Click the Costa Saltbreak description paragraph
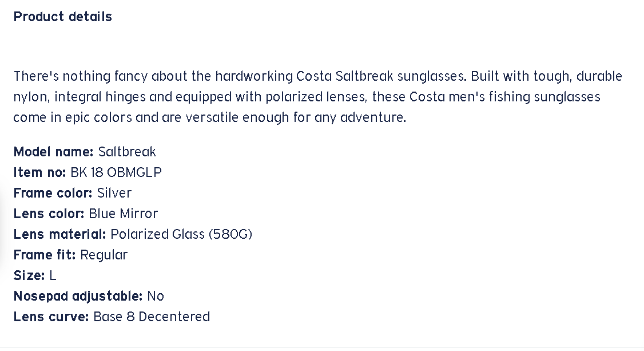644x351 pixels. coord(317,97)
